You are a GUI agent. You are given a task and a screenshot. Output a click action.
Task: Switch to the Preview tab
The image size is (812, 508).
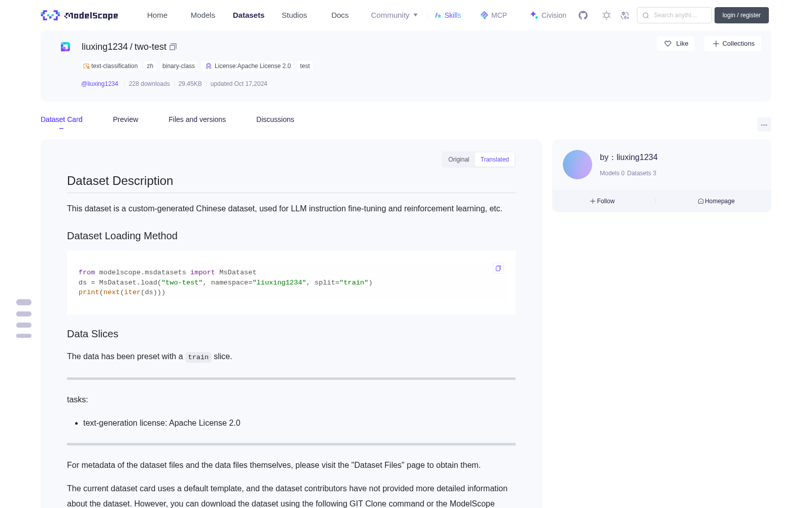coord(125,119)
